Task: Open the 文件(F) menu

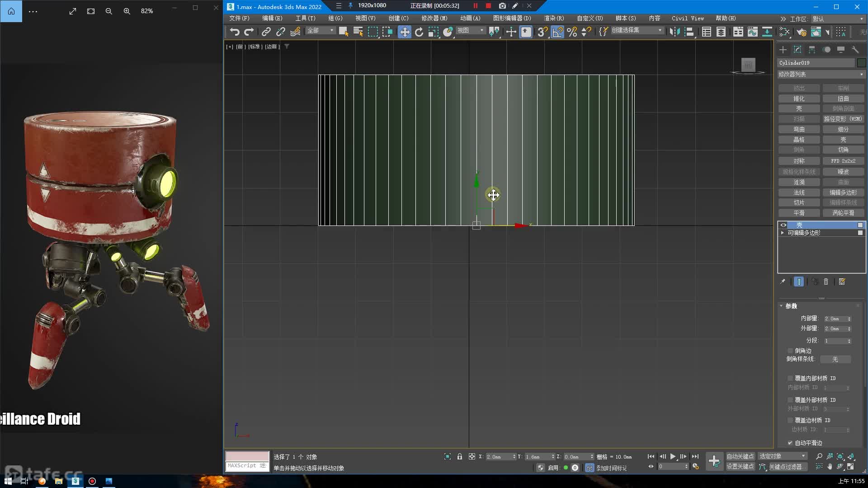Action: point(239,18)
